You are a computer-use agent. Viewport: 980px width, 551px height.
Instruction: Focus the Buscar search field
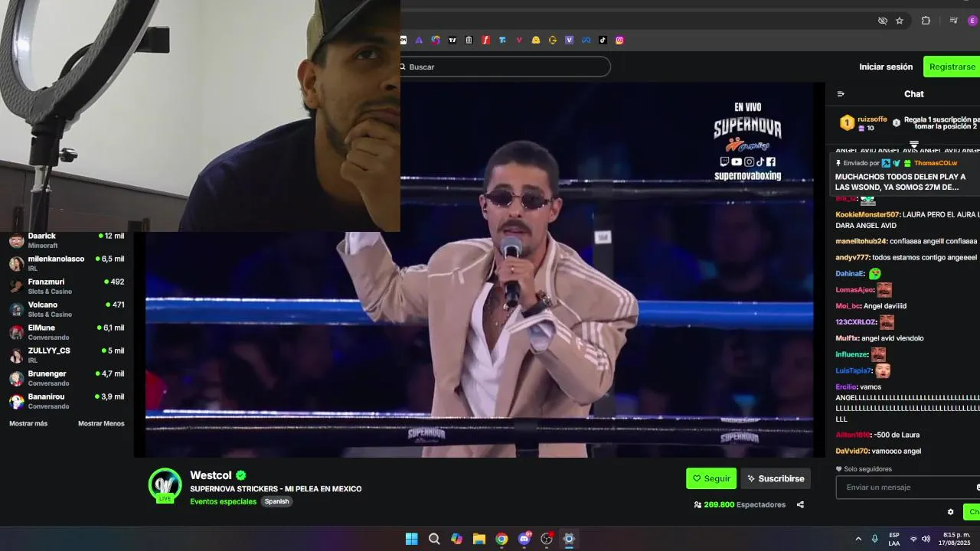(505, 67)
